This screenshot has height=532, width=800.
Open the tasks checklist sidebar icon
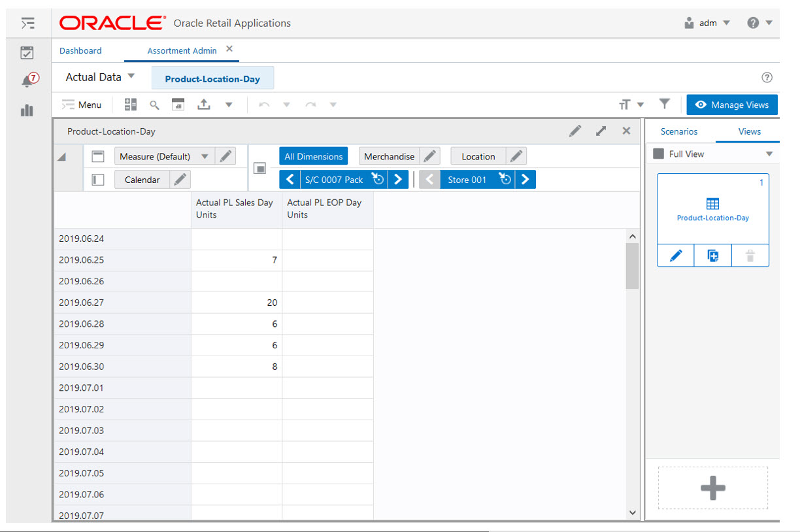pos(27,53)
